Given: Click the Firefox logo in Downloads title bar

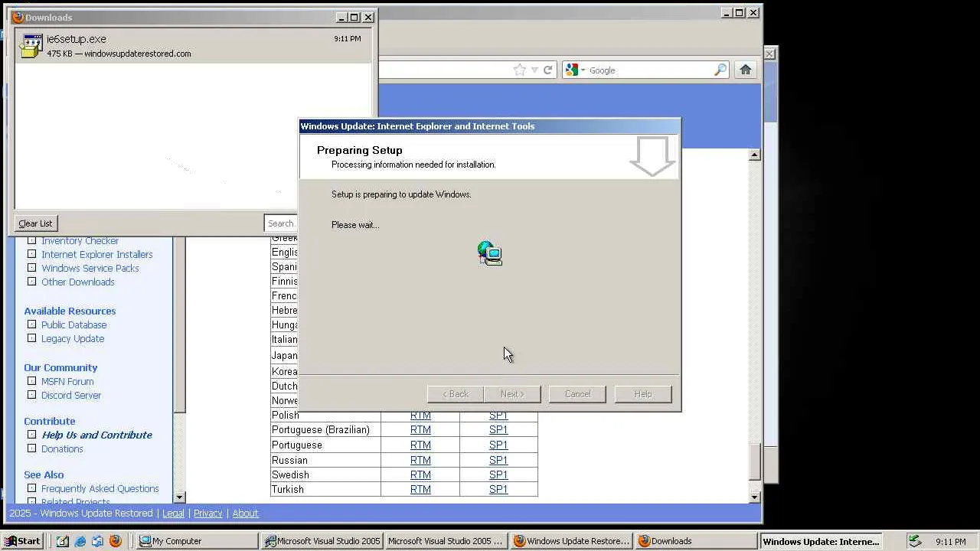Looking at the screenshot, I should coord(18,17).
